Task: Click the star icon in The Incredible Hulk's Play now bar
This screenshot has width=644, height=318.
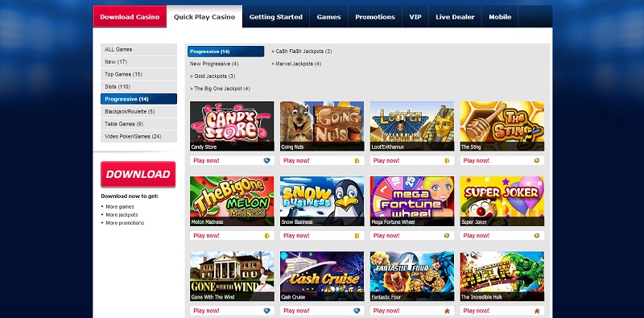Action: pyautogui.click(x=537, y=311)
